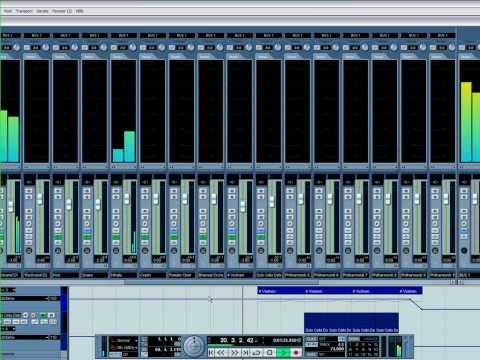This screenshot has height=360, width=480.
Task: Enable Write automation on BUS 1 channel
Action: coord(464,217)
